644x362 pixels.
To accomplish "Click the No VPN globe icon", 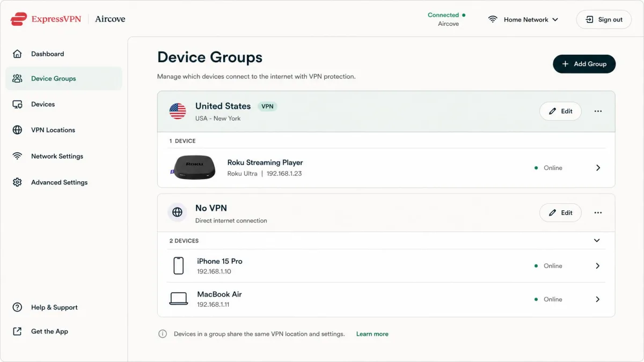I will tap(178, 213).
